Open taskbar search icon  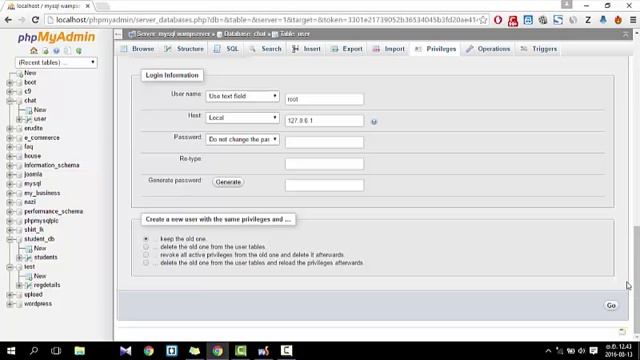point(34,351)
